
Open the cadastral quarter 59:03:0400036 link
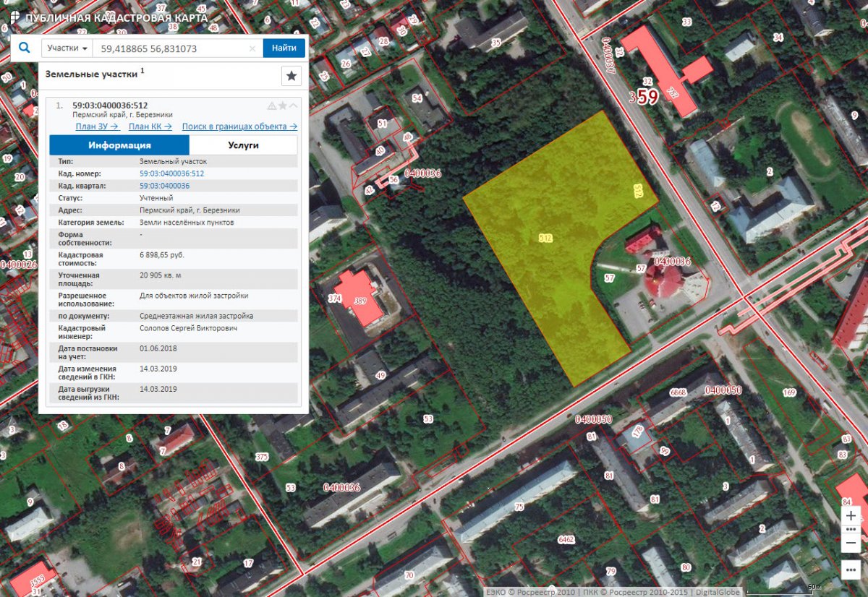point(164,186)
